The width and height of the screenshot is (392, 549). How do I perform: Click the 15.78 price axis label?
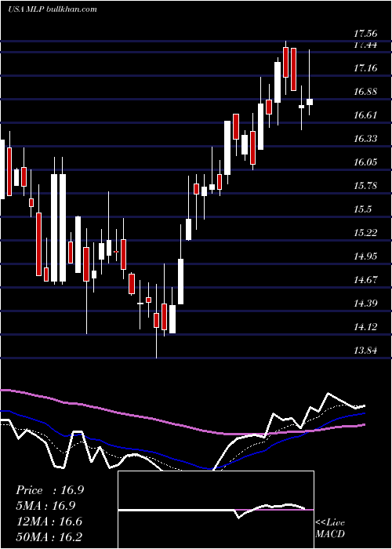tap(365, 186)
